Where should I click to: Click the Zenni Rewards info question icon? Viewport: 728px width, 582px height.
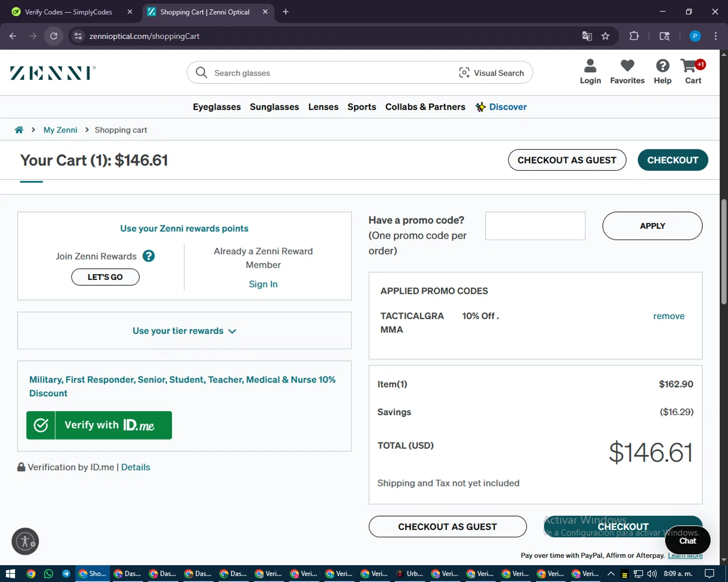point(149,256)
